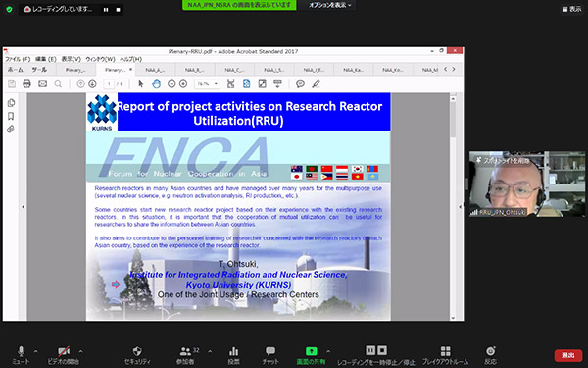Open zoom percentage dropdown
The width and height of the screenshot is (588, 368).
click(x=207, y=84)
